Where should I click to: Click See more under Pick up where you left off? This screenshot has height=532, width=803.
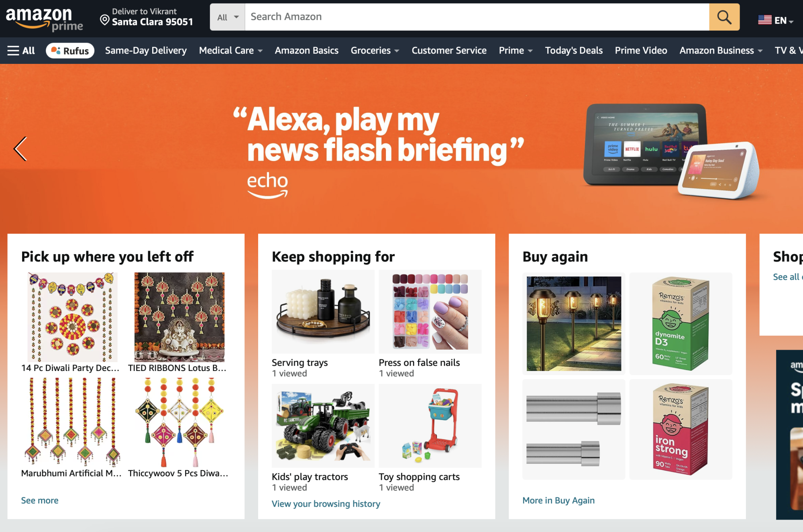coord(39,500)
